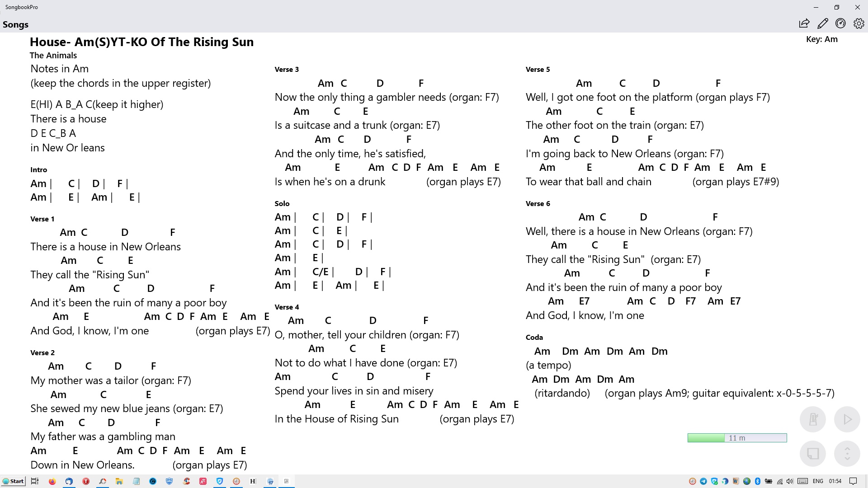Click the lyric "My mother was a tailor"
The image size is (868, 488).
(84, 380)
